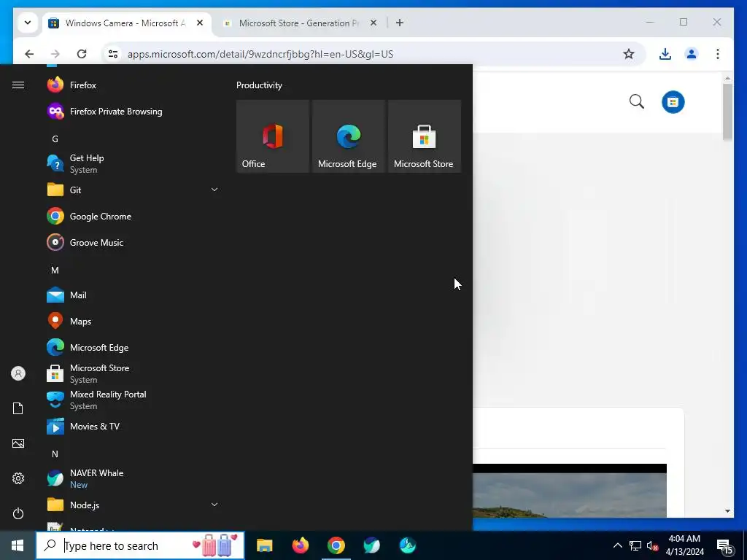The width and height of the screenshot is (747, 560).
Task: Open Pictures from Start sidebar
Action: tap(18, 443)
